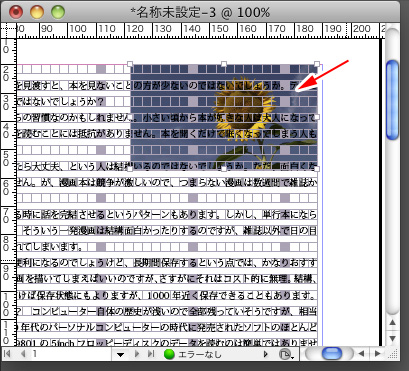This screenshot has height=371, width=409.
Task: Click the scroll up arrow
Action: [x=392, y=322]
